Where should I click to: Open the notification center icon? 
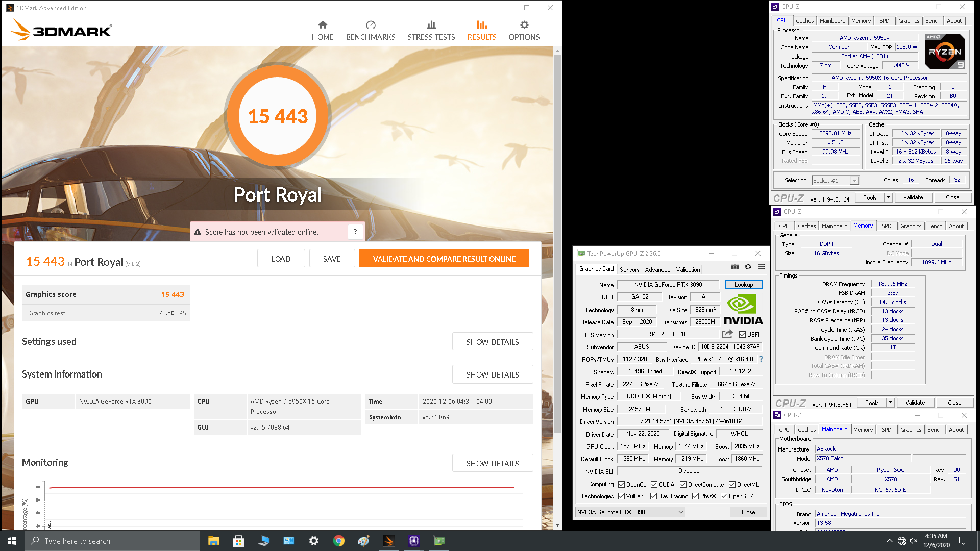click(x=963, y=541)
